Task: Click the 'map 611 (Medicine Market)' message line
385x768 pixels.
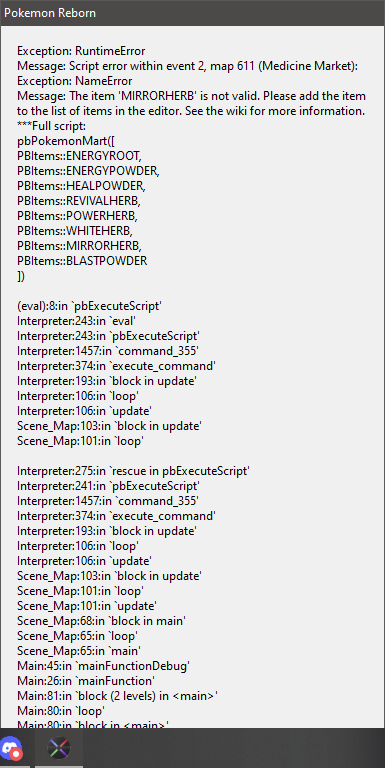Action: point(188,66)
